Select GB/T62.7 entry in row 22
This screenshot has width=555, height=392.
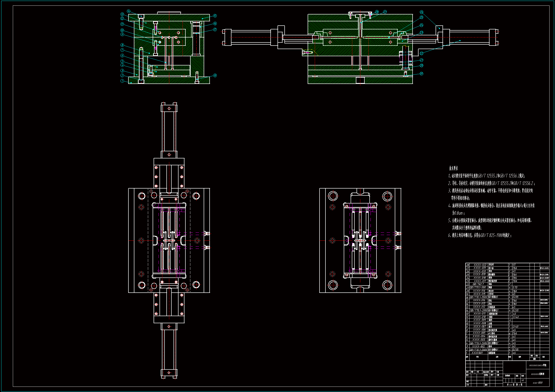[x=478, y=284]
